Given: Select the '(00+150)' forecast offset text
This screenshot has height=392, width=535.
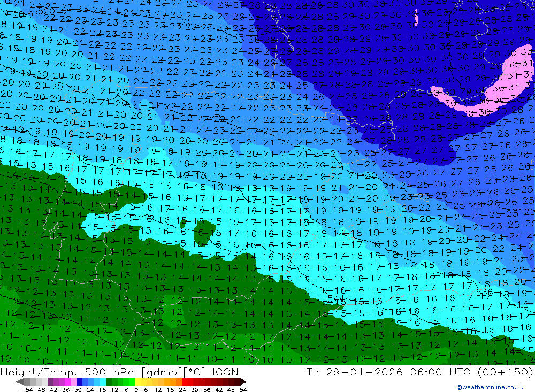Looking at the screenshot, I should pos(505,372).
